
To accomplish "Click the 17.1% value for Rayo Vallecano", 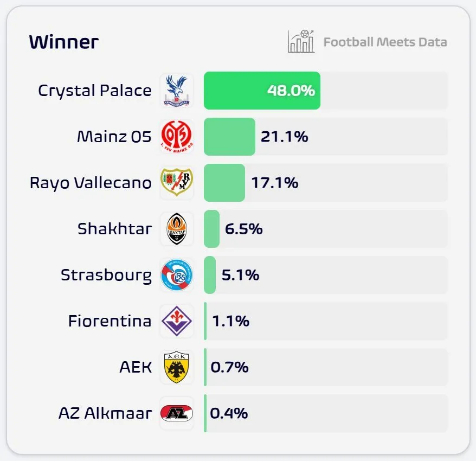I will (x=274, y=183).
